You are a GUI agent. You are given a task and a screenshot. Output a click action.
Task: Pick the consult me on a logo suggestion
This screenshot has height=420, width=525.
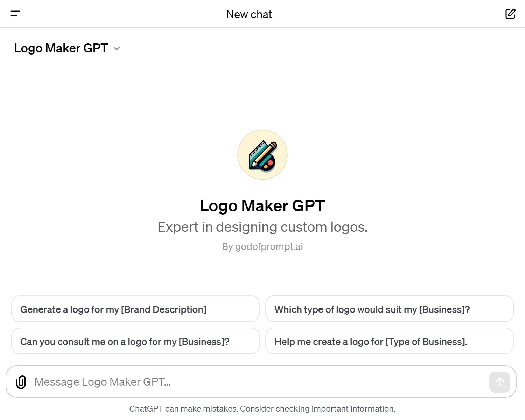coord(135,341)
